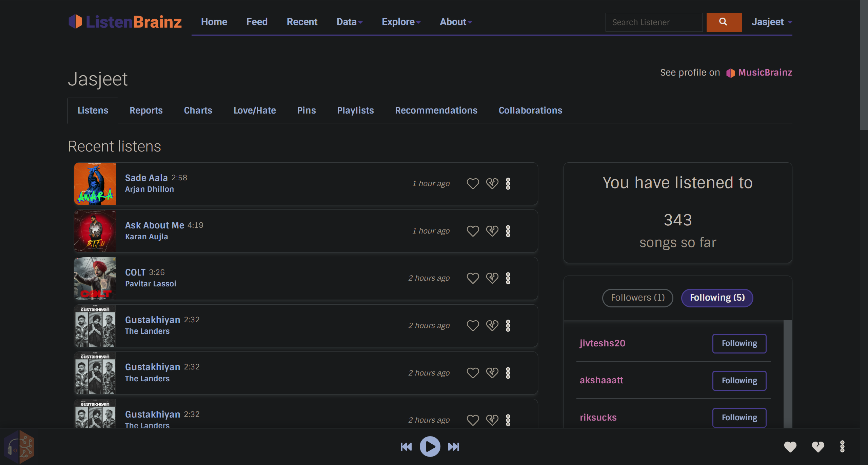Play the current track in player bar
Screen dimensions: 868x465
coord(430,446)
